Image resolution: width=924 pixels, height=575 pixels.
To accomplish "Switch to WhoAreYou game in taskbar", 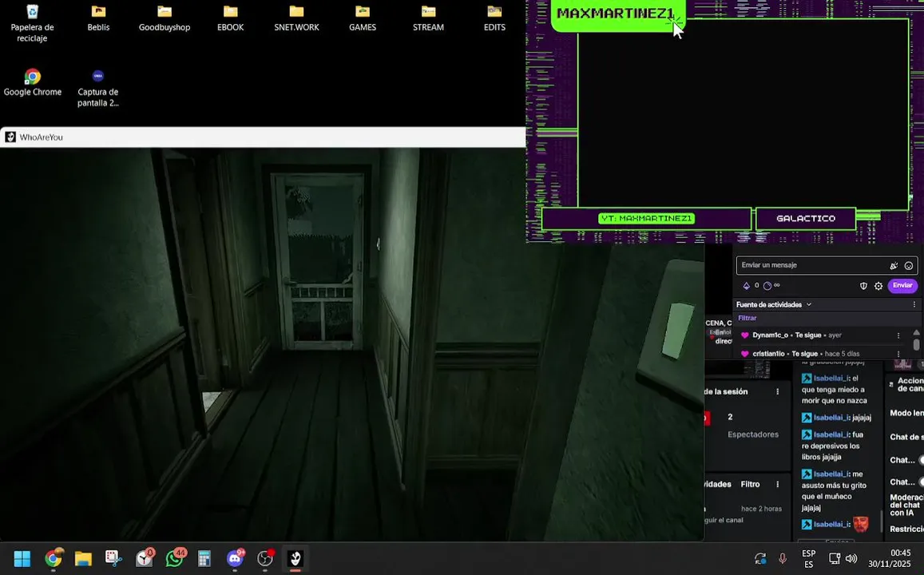I will pos(295,558).
